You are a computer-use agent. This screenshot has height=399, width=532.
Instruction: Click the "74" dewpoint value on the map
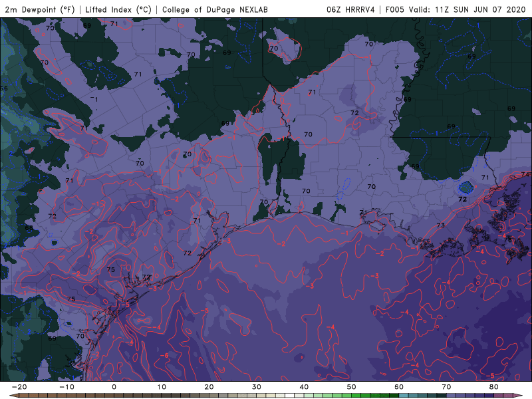point(525,174)
